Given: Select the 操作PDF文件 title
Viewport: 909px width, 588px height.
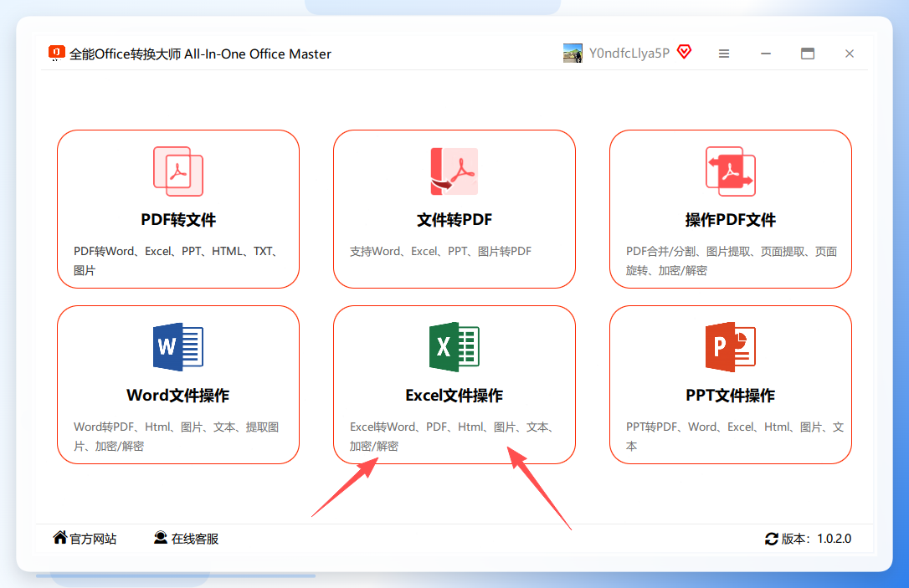Looking at the screenshot, I should (x=731, y=219).
